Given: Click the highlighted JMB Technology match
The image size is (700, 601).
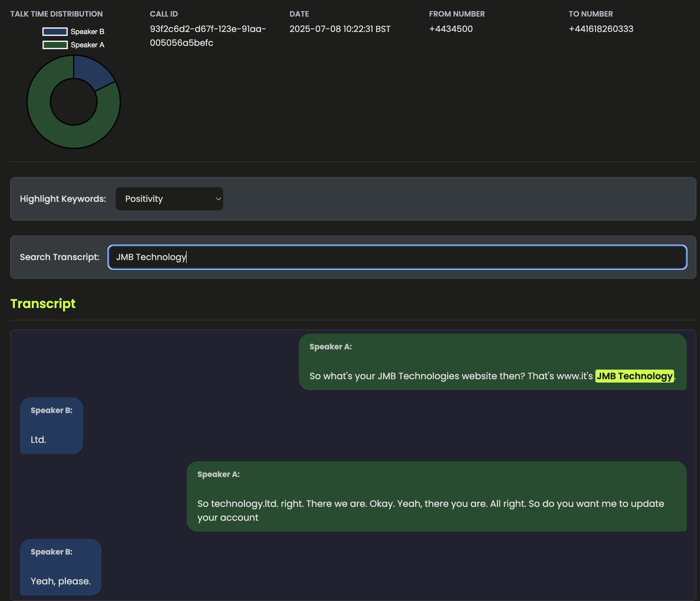Looking at the screenshot, I should click(635, 376).
